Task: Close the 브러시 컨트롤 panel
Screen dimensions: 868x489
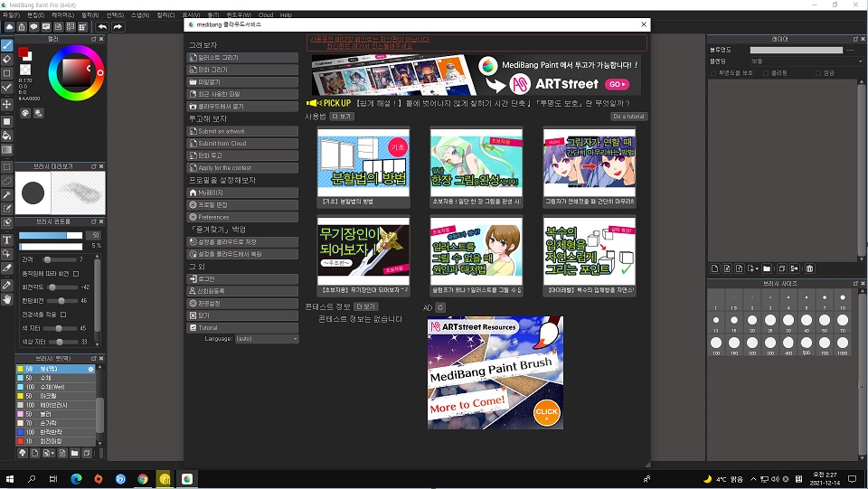Action: click(101, 221)
